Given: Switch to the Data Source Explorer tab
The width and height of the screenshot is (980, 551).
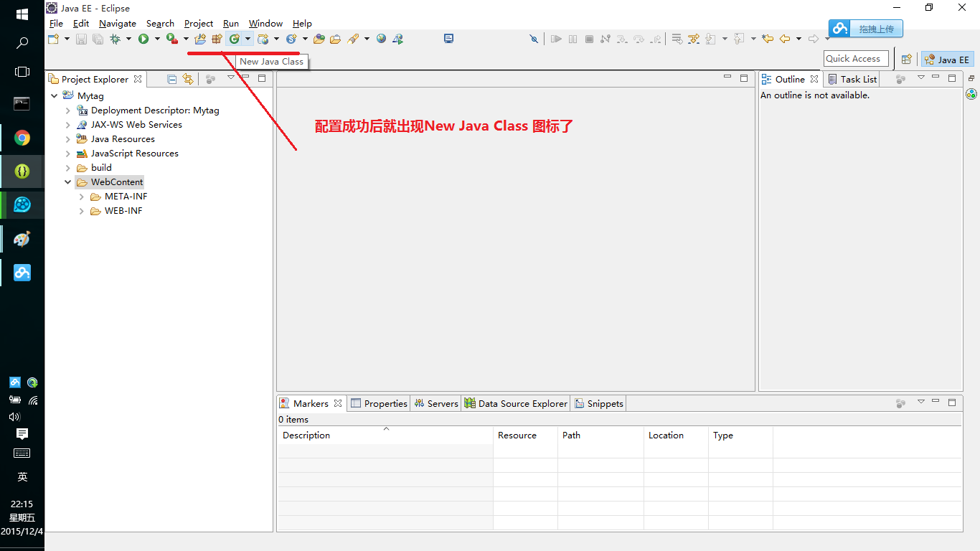Looking at the screenshot, I should point(516,403).
